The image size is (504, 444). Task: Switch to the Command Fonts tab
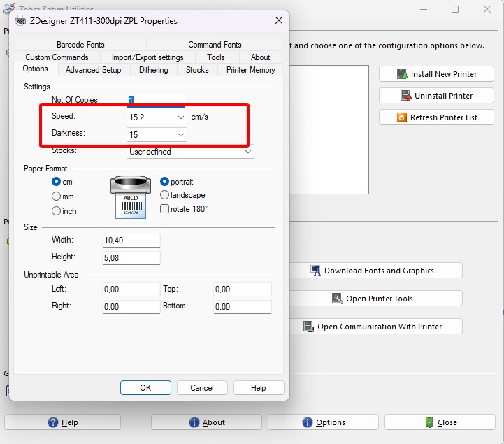215,45
